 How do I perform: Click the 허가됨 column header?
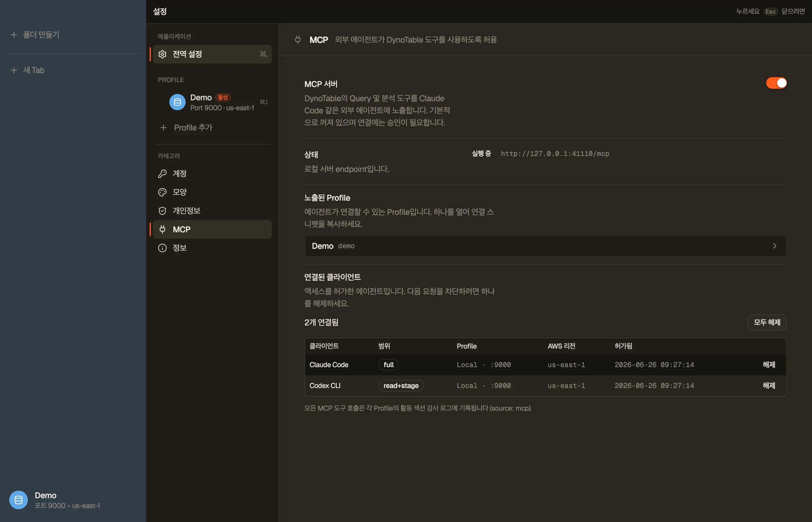point(623,346)
